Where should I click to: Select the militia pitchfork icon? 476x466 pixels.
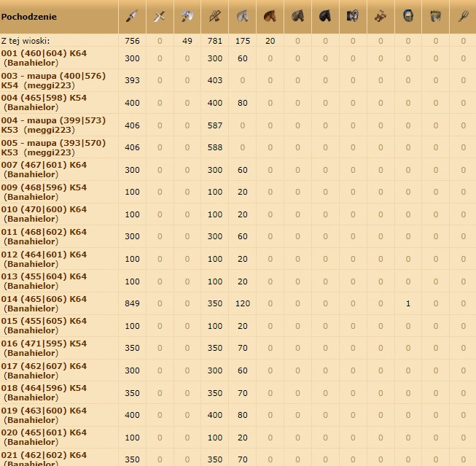tap(464, 16)
